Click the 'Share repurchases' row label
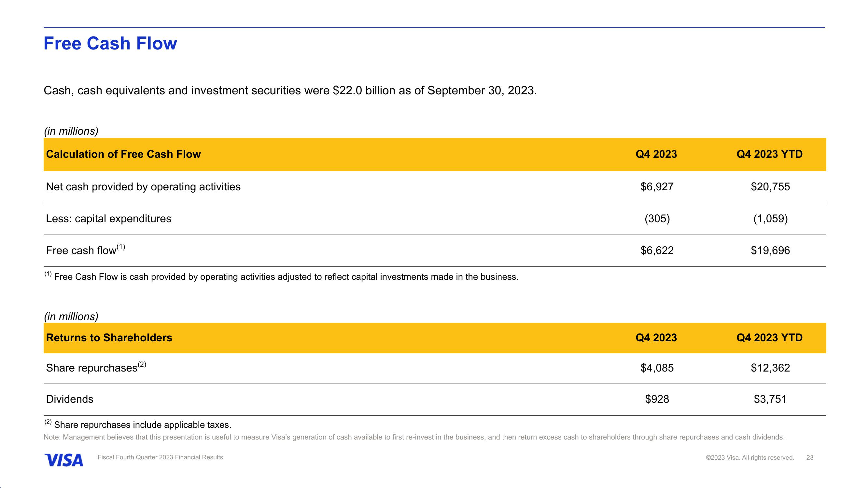 [x=96, y=367]
